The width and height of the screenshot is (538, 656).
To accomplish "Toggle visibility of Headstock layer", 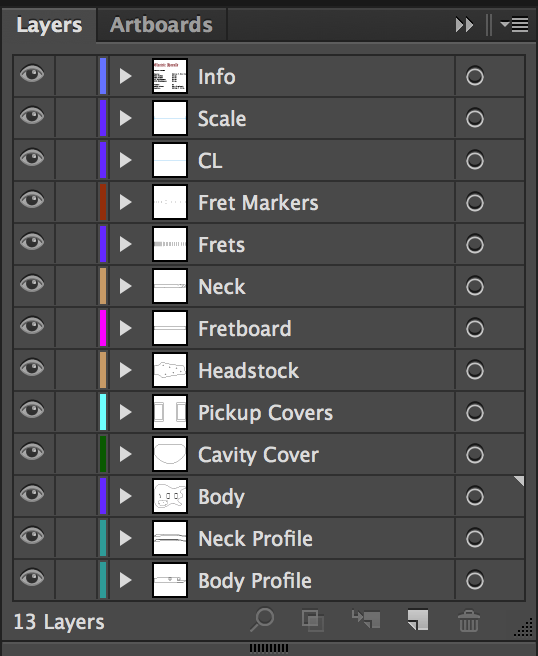I will coord(32,368).
